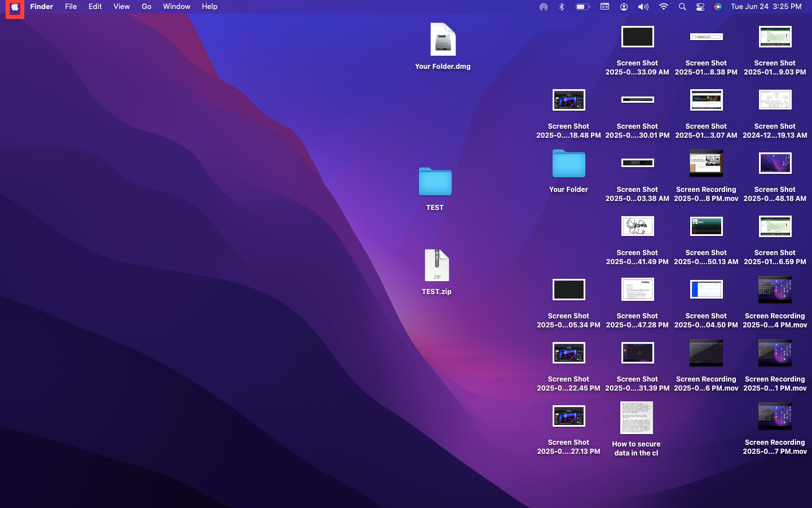Expand the Help menu
This screenshot has width=812, height=508.
[x=210, y=7]
